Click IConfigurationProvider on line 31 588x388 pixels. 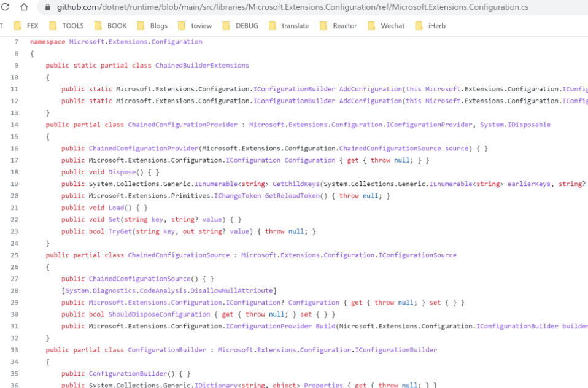pos(268,327)
